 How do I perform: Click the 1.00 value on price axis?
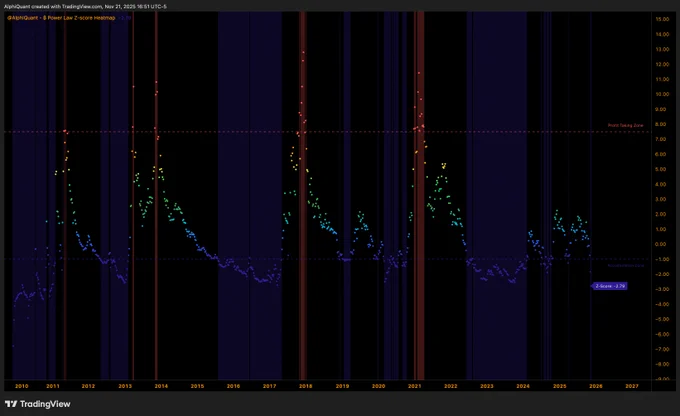pos(662,229)
